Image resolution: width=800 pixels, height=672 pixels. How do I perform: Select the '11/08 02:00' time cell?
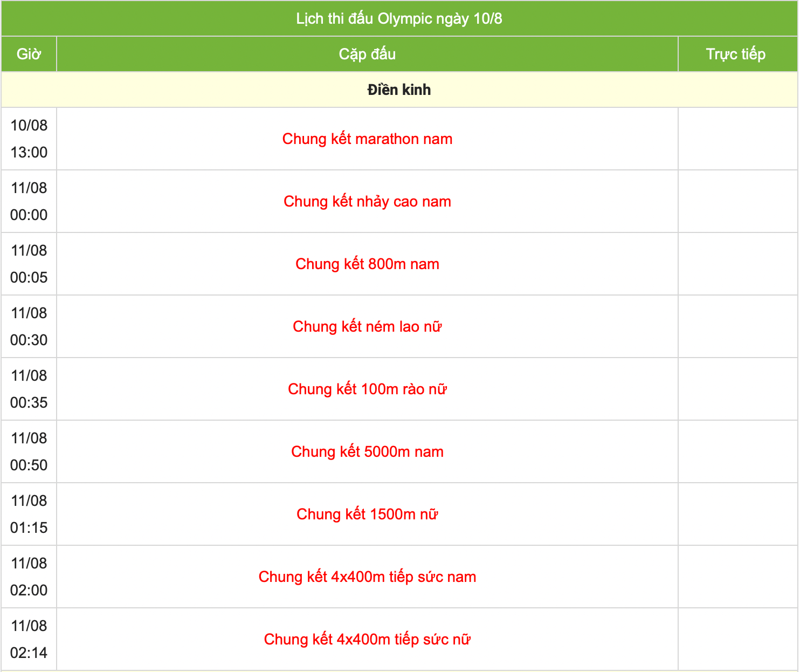pos(29,577)
